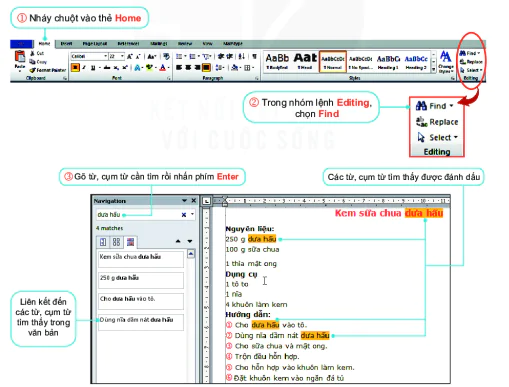Image resolution: width=509 pixels, height=387 pixels.
Task: Click the Decrease Indent icon
Action: point(220,56)
